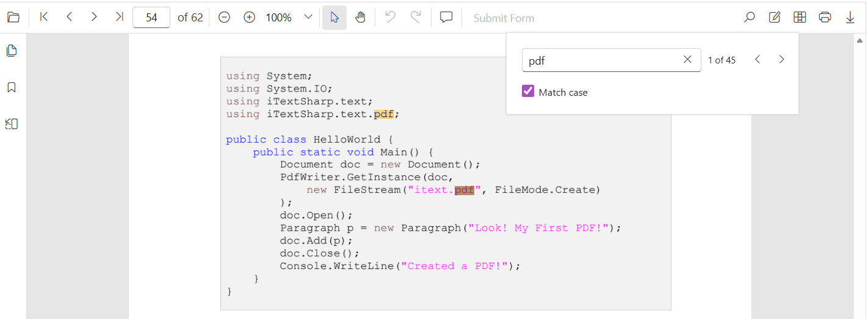Go to the next page
The width and height of the screenshot is (868, 319).
[94, 17]
